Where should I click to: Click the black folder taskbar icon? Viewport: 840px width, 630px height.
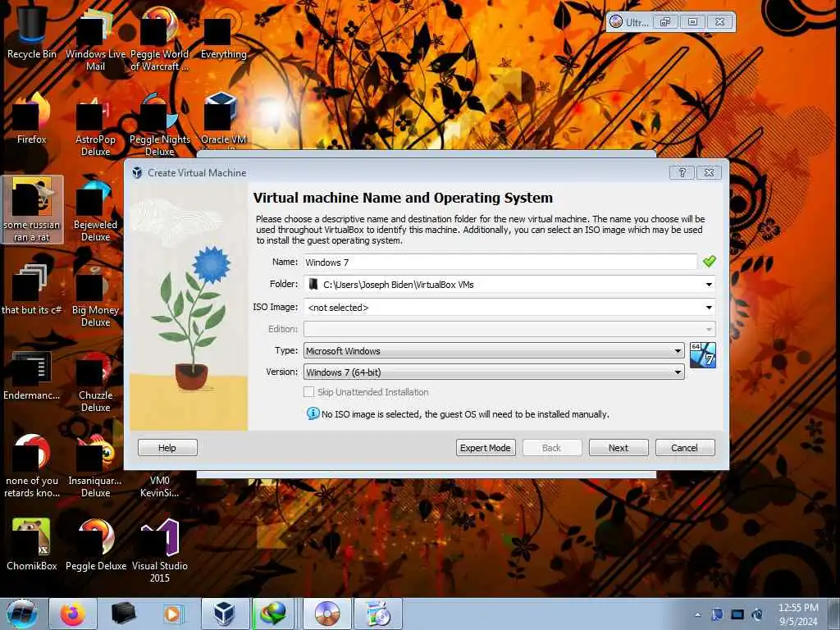pyautogui.click(x=123, y=614)
